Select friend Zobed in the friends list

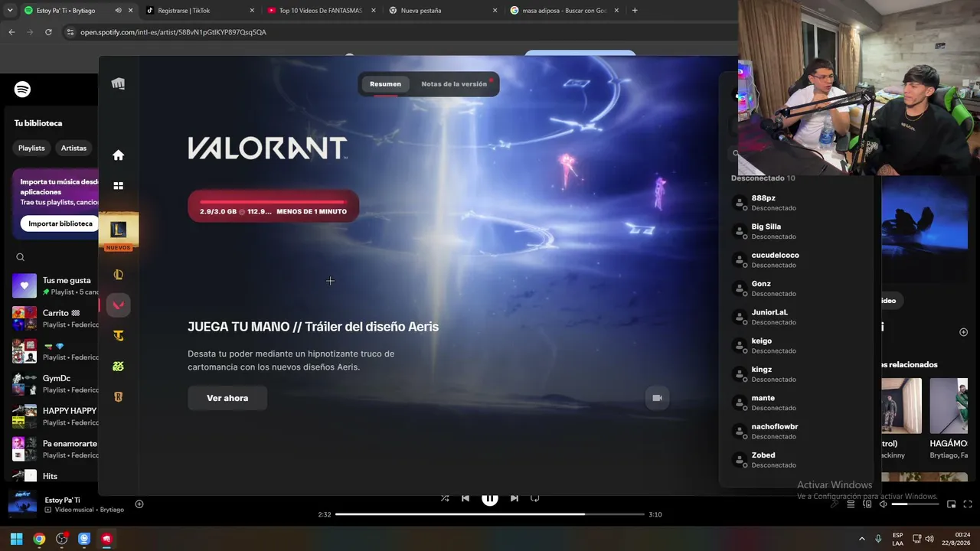click(x=796, y=460)
